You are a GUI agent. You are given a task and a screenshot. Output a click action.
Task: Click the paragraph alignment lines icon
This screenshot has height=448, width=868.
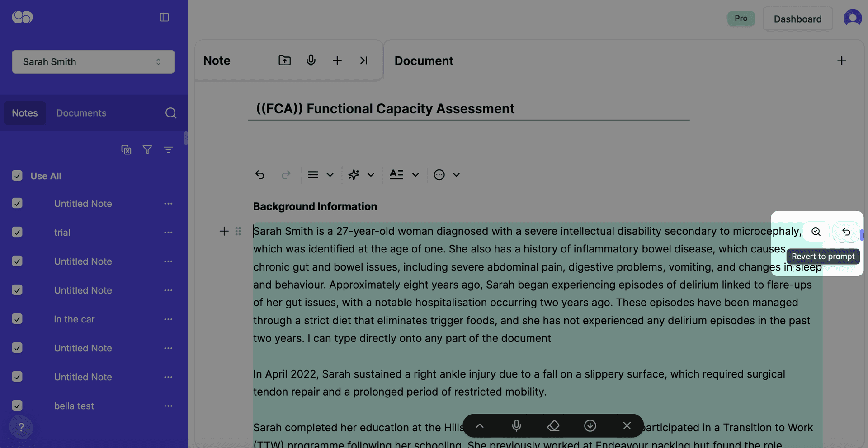tap(313, 175)
